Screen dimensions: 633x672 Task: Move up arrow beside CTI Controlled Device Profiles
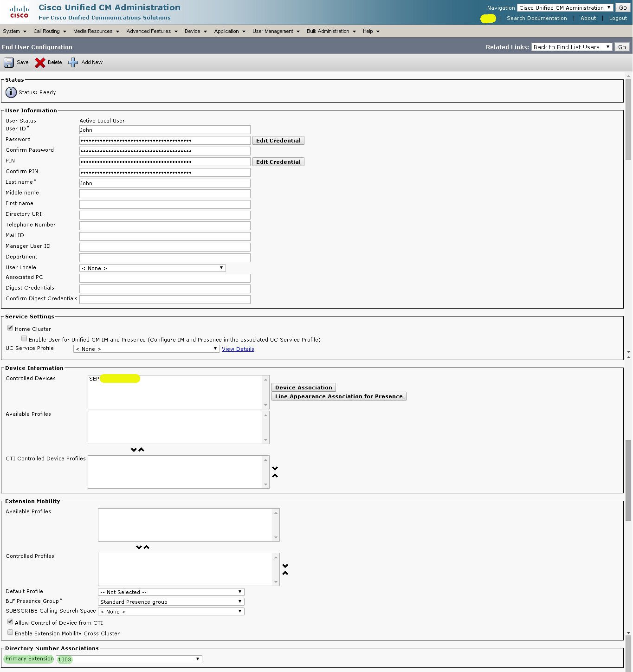(x=275, y=476)
